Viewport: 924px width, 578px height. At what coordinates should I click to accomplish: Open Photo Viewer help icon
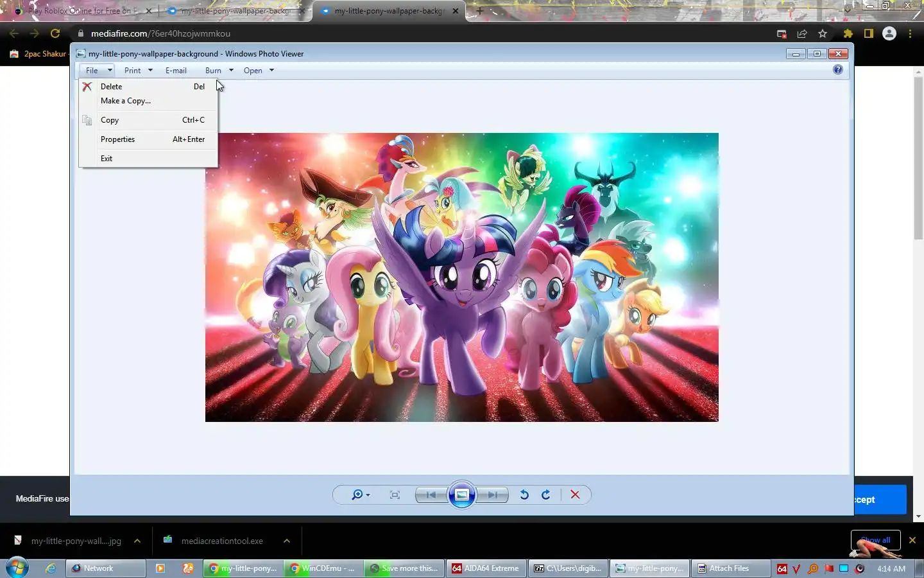tap(838, 69)
